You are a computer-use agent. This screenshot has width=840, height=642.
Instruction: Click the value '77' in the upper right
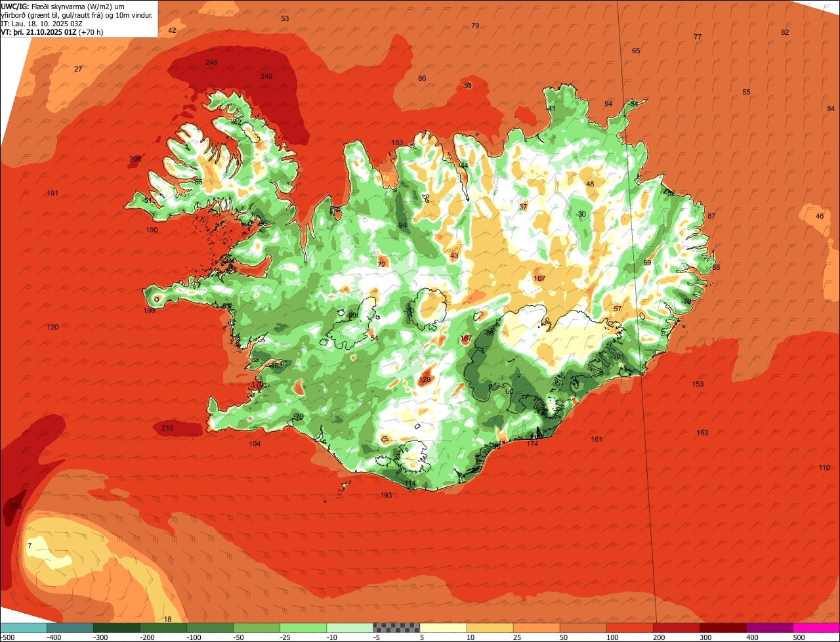698,37
